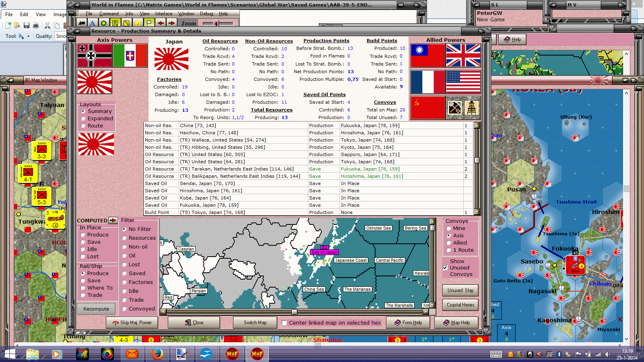Select the Route layout option
Screen dimensions: 644x362
[92, 126]
